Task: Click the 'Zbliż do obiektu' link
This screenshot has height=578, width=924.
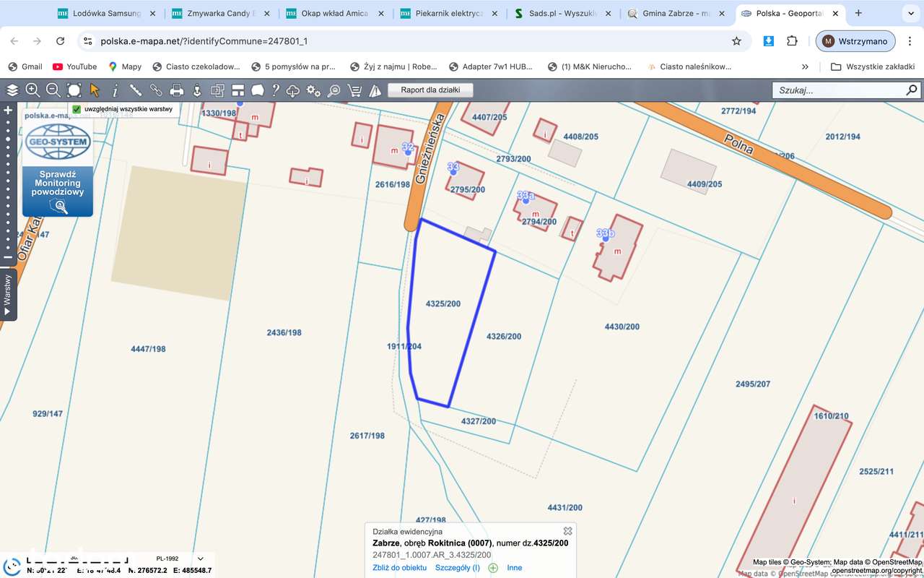Action: click(399, 568)
